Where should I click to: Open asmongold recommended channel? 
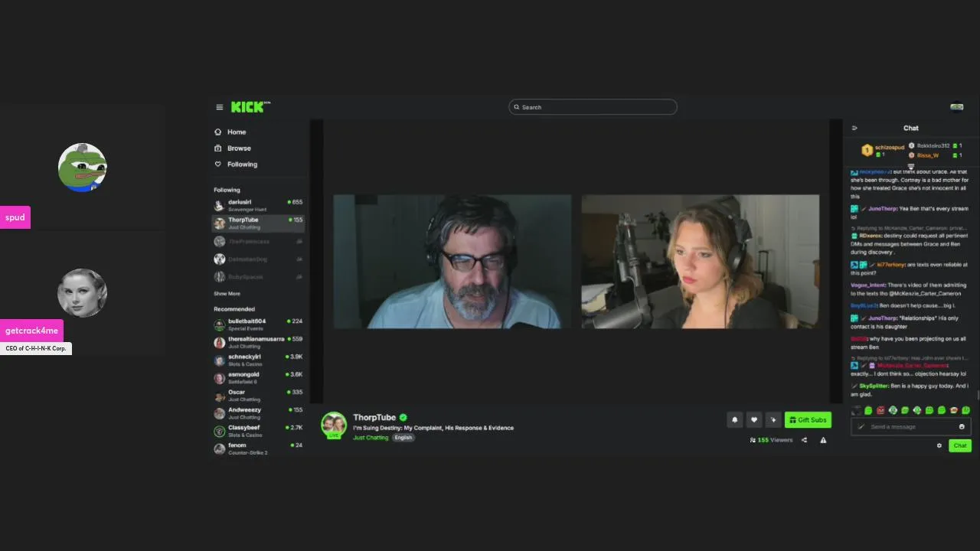pos(258,377)
